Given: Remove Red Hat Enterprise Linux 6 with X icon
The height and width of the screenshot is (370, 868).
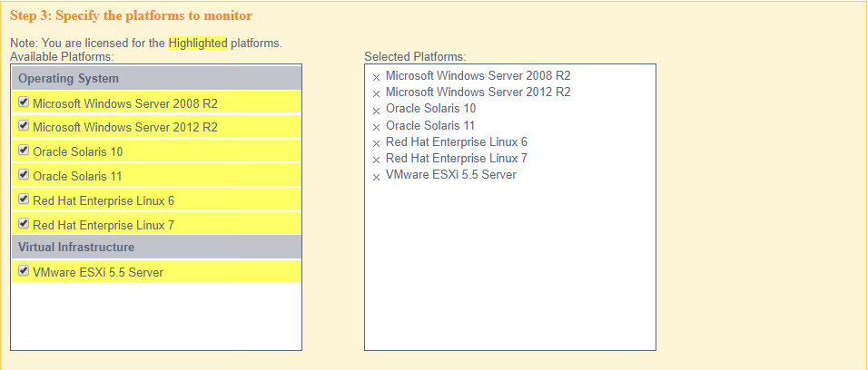Looking at the screenshot, I should (x=376, y=143).
